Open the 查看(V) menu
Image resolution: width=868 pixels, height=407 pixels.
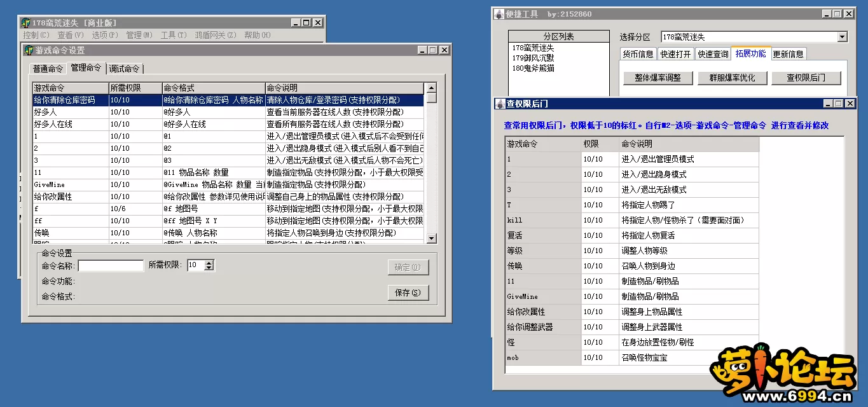coord(70,35)
